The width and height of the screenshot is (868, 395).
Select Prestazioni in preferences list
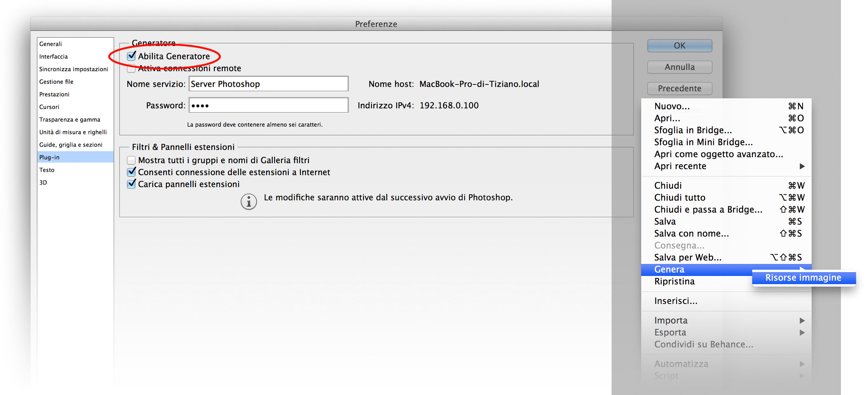click(x=54, y=94)
